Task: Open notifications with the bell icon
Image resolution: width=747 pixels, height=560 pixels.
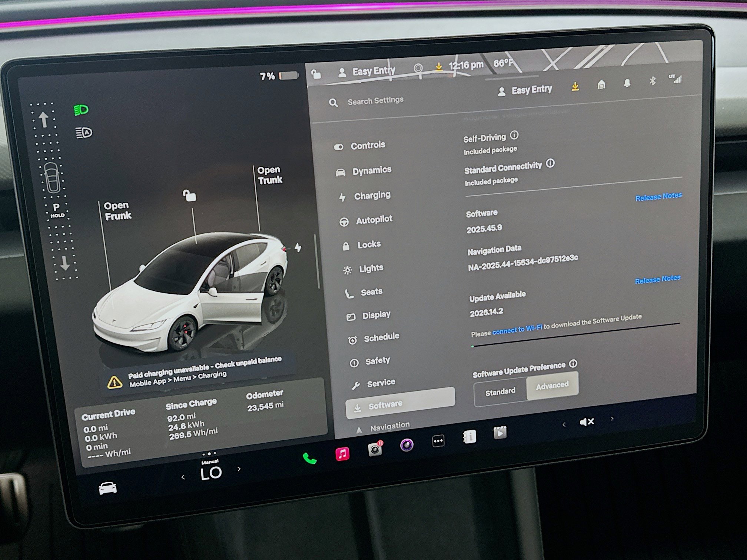Action: [x=627, y=83]
